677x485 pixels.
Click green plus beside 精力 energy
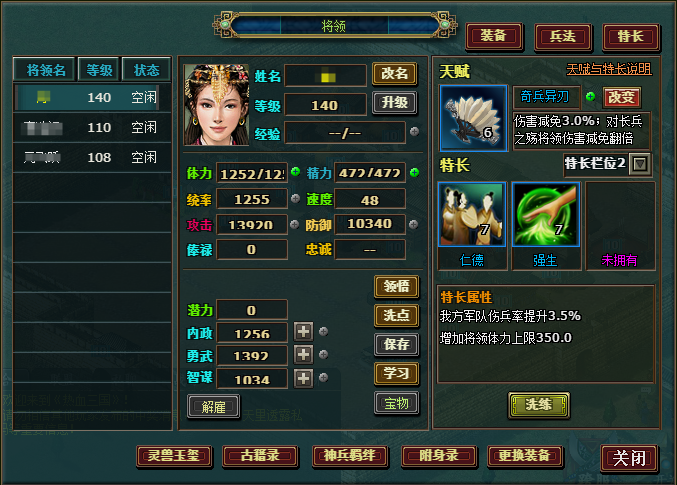coord(414,172)
